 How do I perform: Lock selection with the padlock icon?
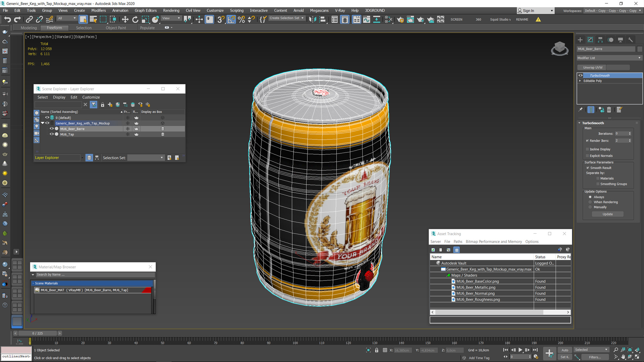tap(377, 350)
